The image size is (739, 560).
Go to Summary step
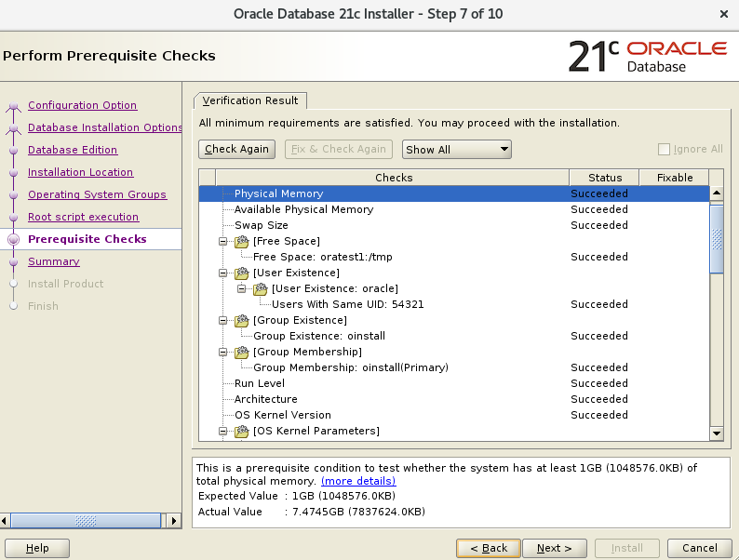pyautogui.click(x=54, y=262)
